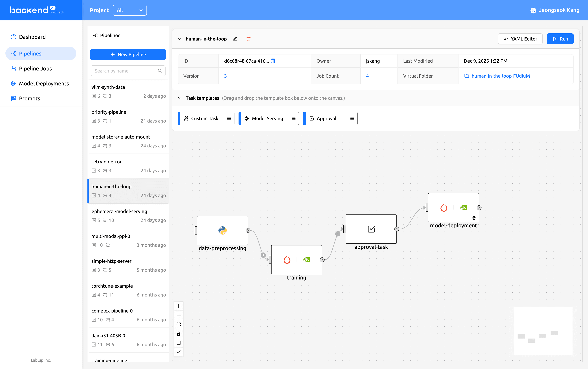Toggle the canvas interactivity lock icon
The width and height of the screenshot is (588, 369).
tap(178, 334)
